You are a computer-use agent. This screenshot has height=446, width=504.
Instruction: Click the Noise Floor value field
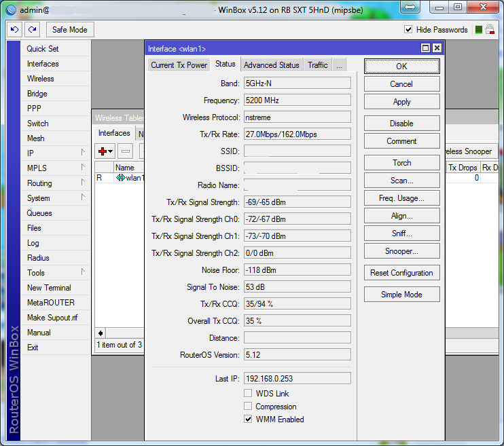click(298, 270)
